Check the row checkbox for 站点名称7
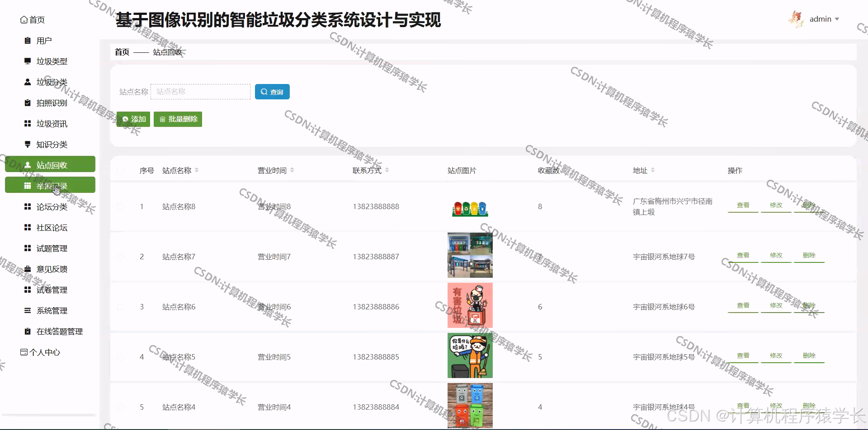This screenshot has height=430, width=868. point(120,257)
